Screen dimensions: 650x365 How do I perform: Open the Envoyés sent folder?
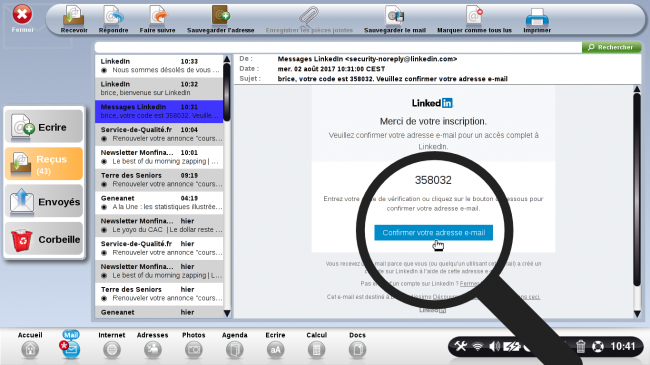click(x=44, y=201)
